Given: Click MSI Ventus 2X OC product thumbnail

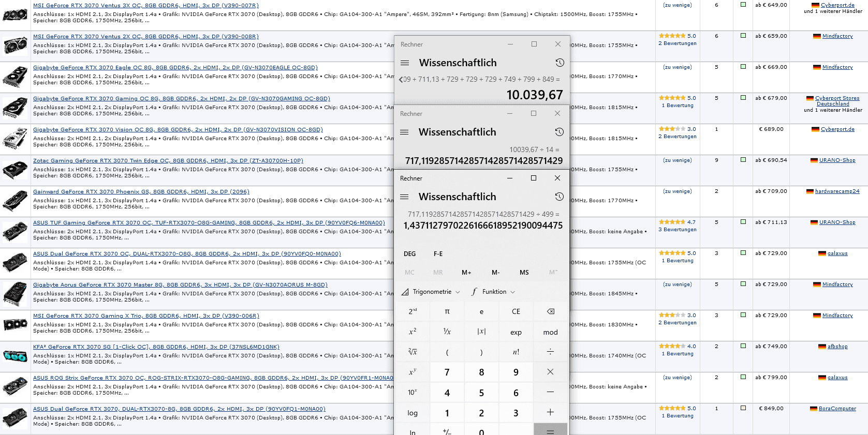Looking at the screenshot, I should (15, 46).
